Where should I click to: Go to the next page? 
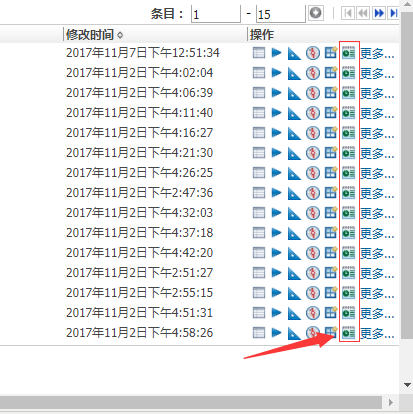pyautogui.click(x=379, y=13)
